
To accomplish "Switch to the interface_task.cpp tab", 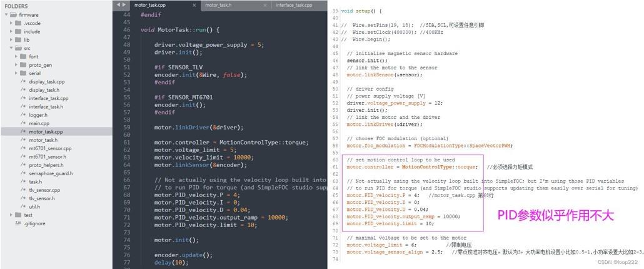I will [294, 6].
